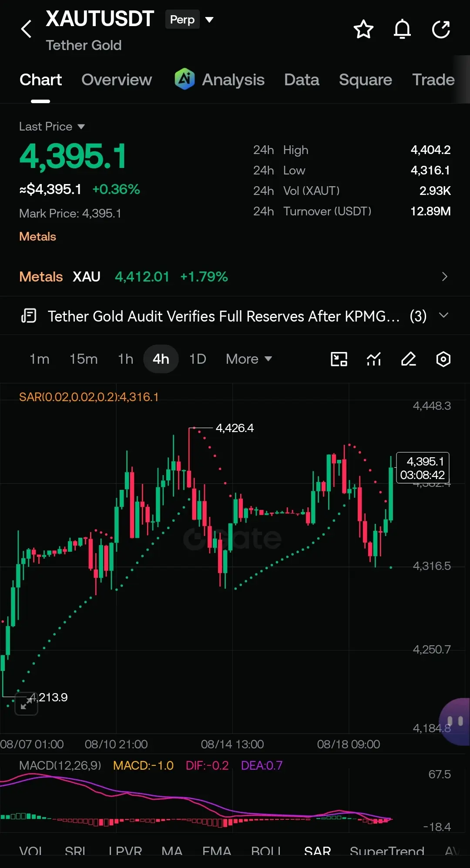Select the 15m timeframe
Screen dimensions: 470x868
pyautogui.click(x=84, y=359)
